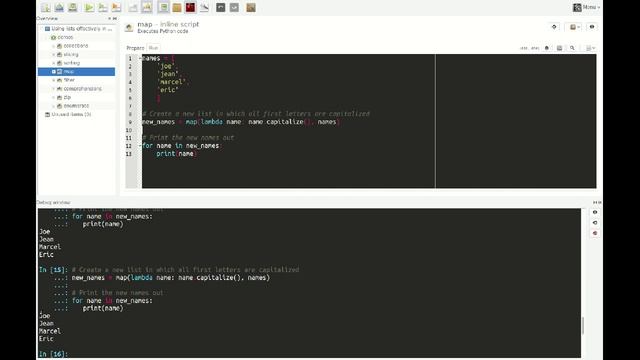
Task: Toggle the red debug window toolbar icon
Action: pos(190,7)
